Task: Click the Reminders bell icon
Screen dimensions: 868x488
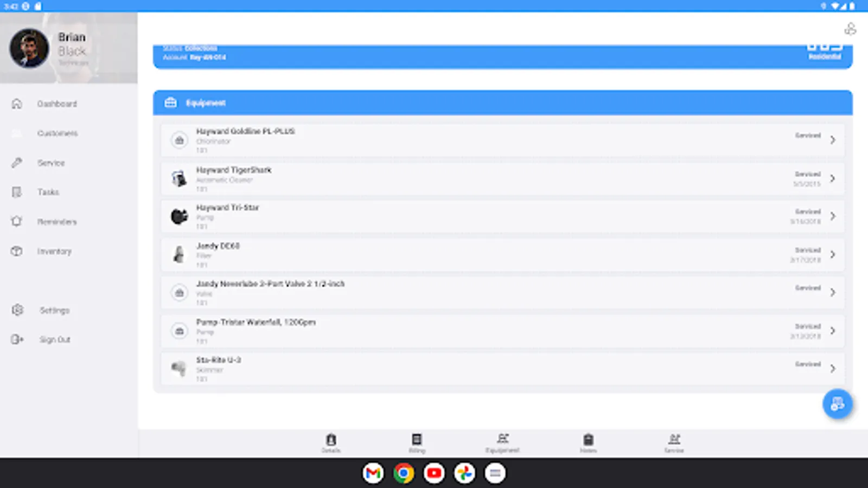Action: pos(17,222)
